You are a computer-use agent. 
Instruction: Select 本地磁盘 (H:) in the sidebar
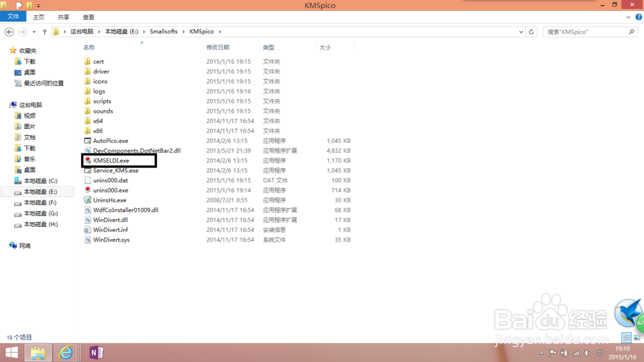[x=40, y=224]
